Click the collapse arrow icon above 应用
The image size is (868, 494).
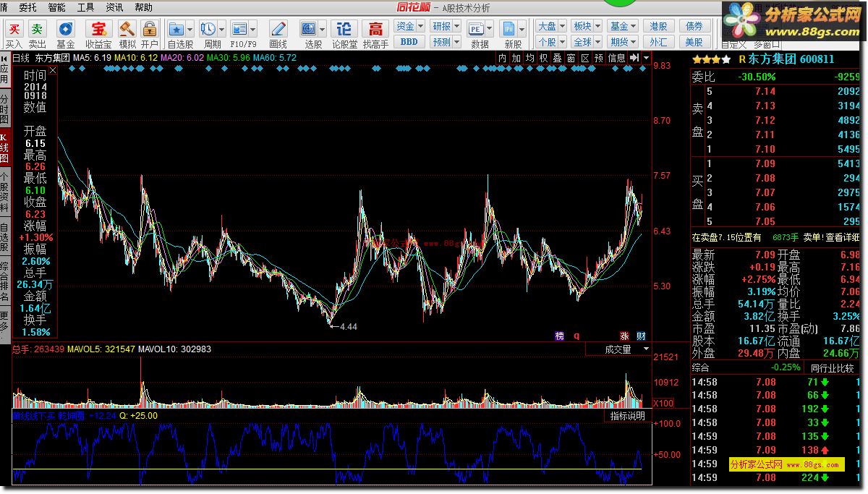click(4, 59)
